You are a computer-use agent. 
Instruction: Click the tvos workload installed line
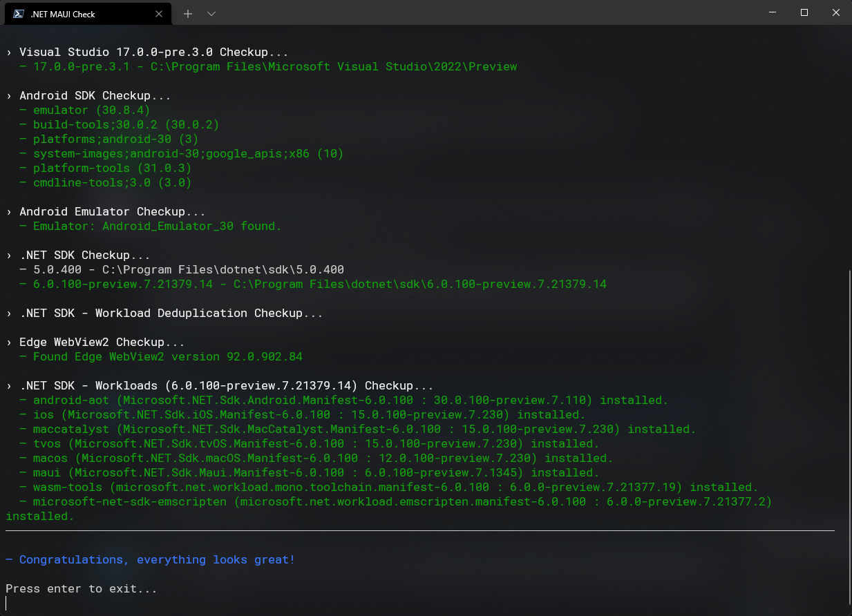(310, 444)
